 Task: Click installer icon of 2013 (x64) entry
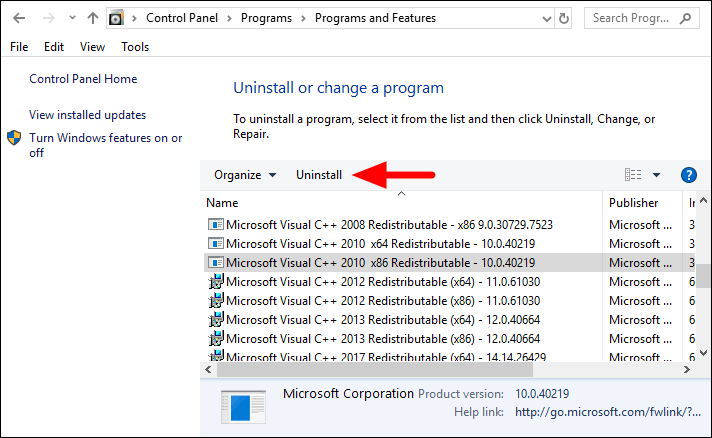216,320
